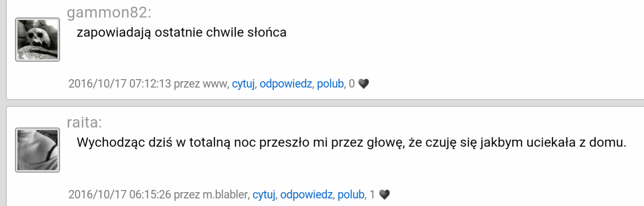Image resolution: width=644 pixels, height=206 pixels.
Task: Click 'polub' on gammon82's post
Action: [330, 84]
